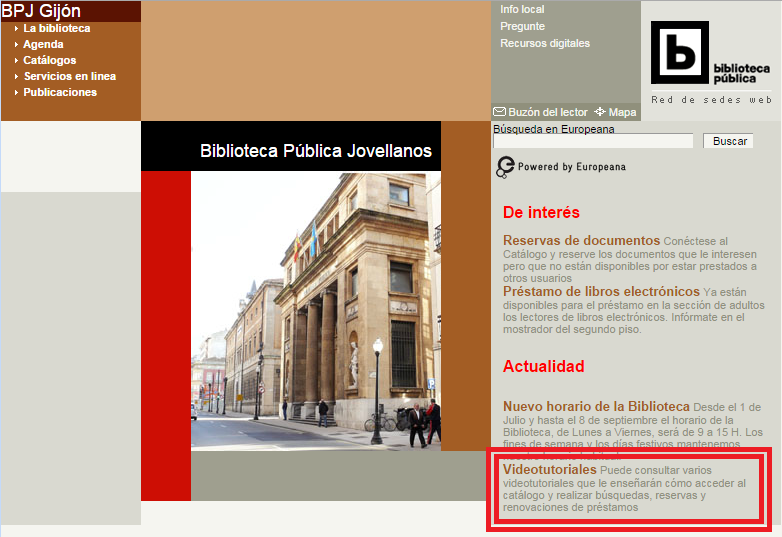Image resolution: width=782 pixels, height=537 pixels.
Task: Click the arrow bullet beside Publicaciones
Action: pos(17,93)
